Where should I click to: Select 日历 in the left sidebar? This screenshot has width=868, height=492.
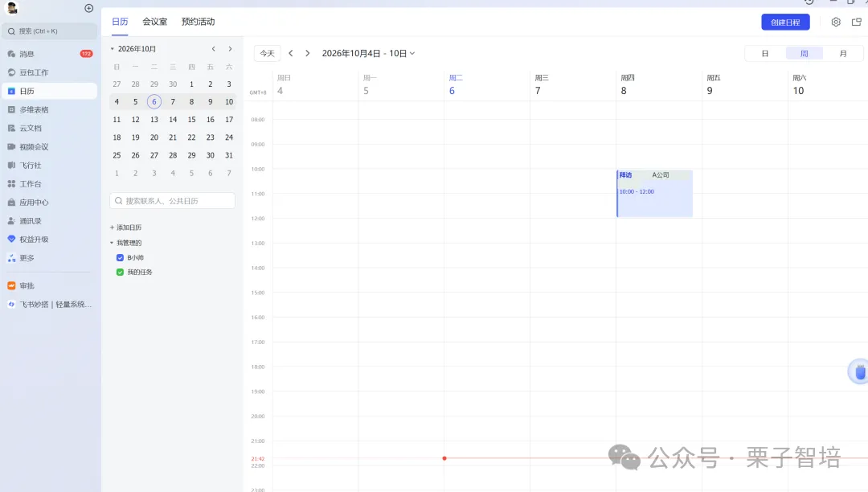click(49, 91)
